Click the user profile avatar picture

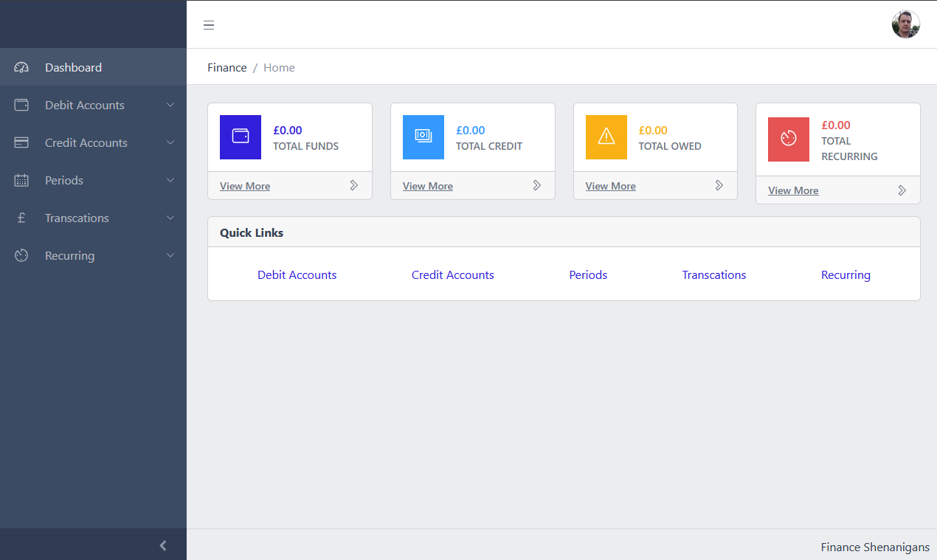(905, 24)
